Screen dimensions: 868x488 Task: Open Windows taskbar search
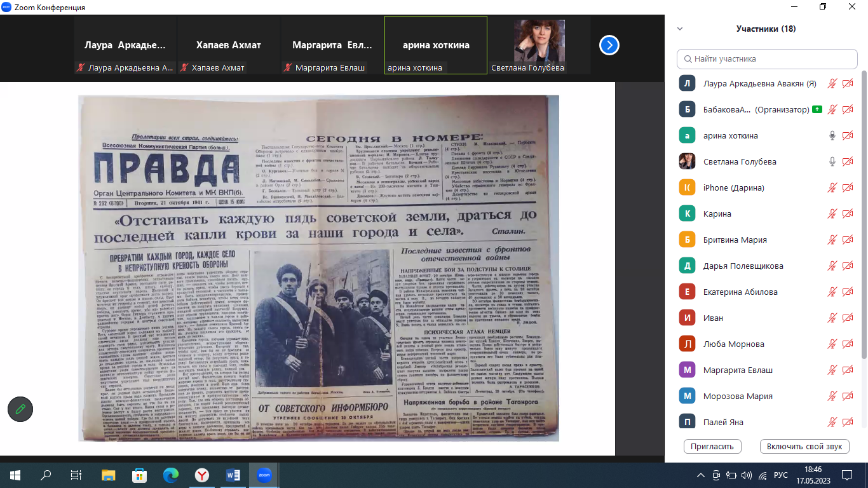click(46, 475)
